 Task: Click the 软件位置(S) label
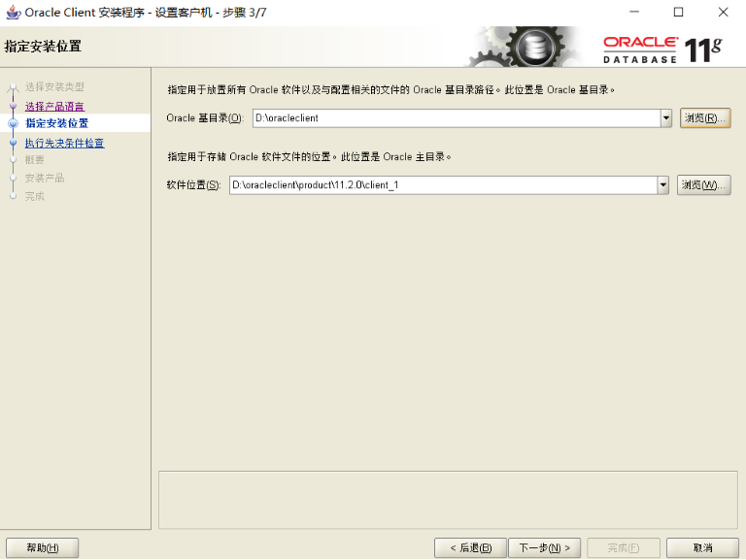click(193, 185)
